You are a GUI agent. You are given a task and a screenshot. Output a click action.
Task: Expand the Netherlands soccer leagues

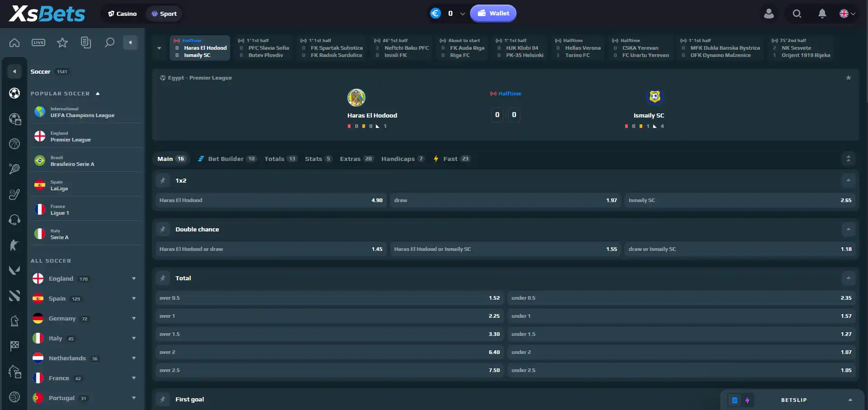(134, 358)
